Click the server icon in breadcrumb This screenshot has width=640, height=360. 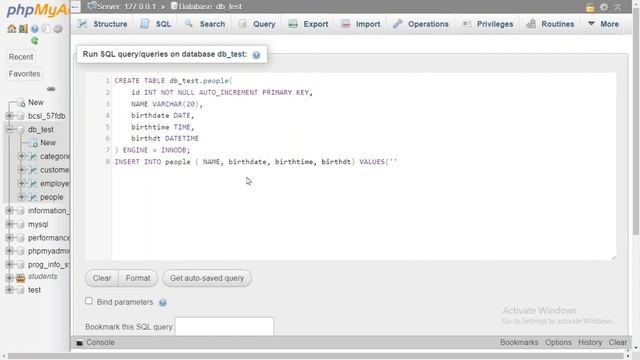point(92,6)
